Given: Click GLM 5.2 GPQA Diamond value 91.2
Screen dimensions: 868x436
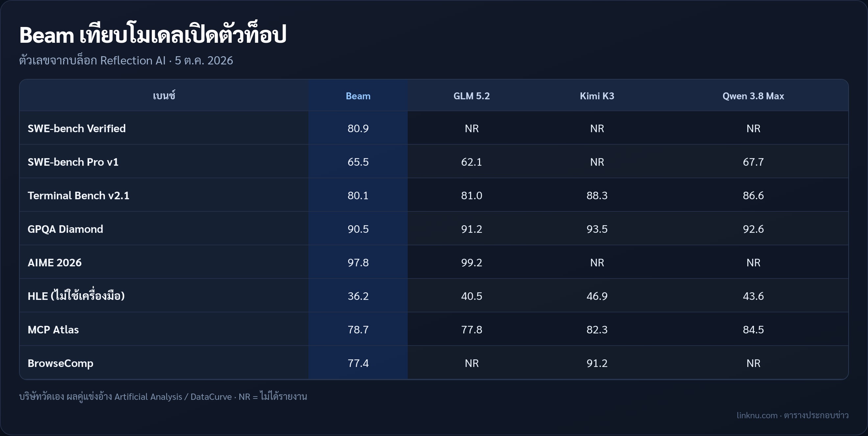Looking at the screenshot, I should coord(471,229).
